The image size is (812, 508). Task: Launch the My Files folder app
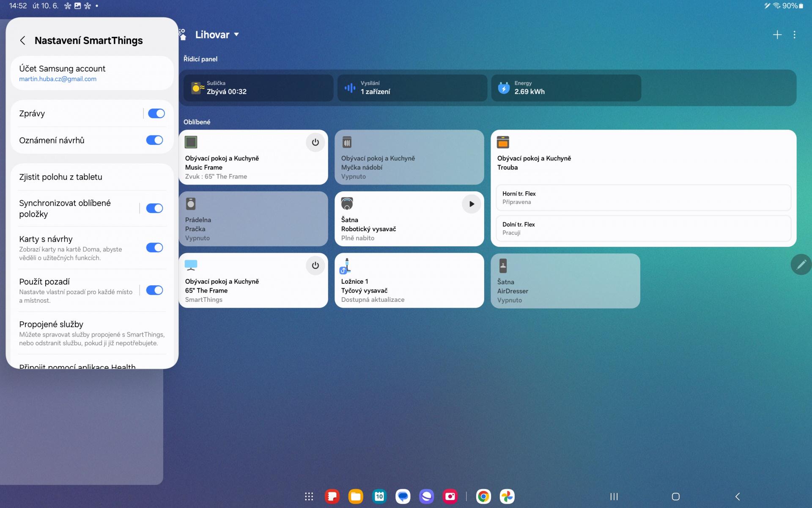coord(356,496)
